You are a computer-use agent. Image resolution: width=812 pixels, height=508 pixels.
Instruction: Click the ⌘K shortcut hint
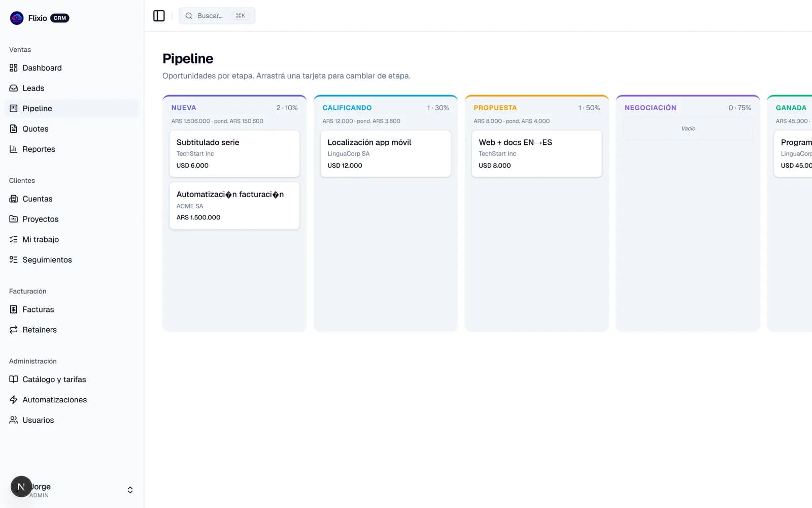coord(241,16)
